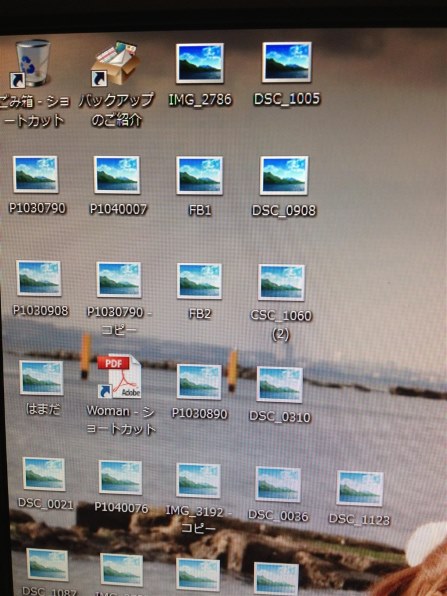Select the P1040076 image file

tap(120, 477)
